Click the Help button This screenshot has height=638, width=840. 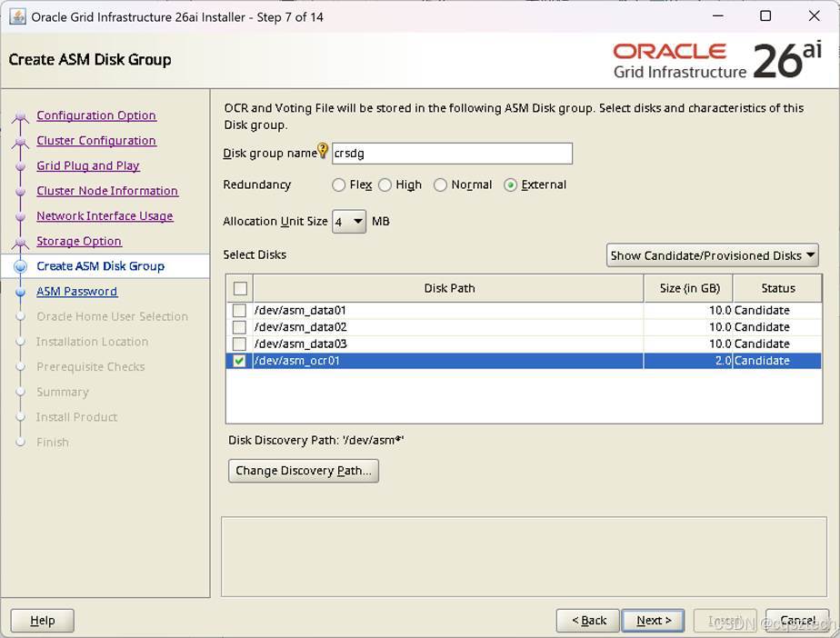(x=43, y=621)
